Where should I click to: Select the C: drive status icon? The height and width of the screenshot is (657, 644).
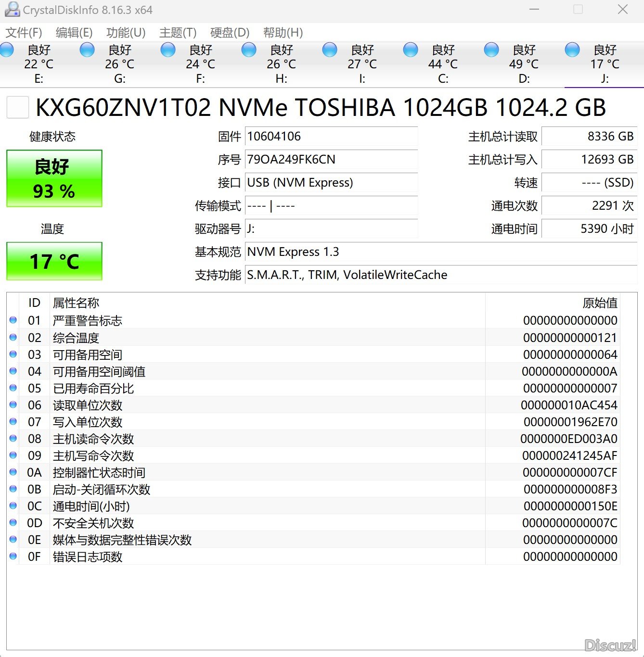coord(411,50)
